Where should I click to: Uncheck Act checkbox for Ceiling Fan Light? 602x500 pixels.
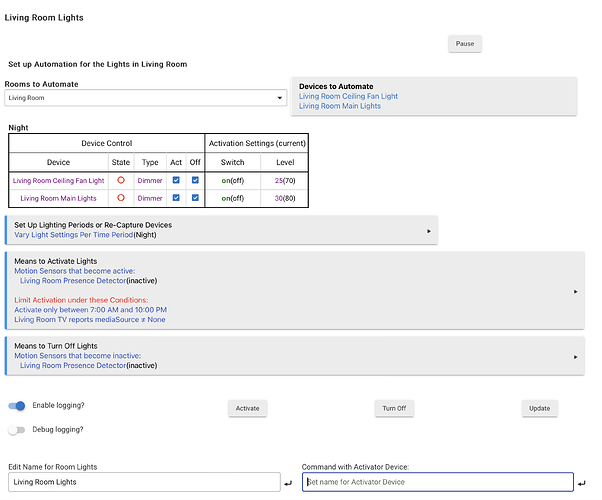[176, 180]
